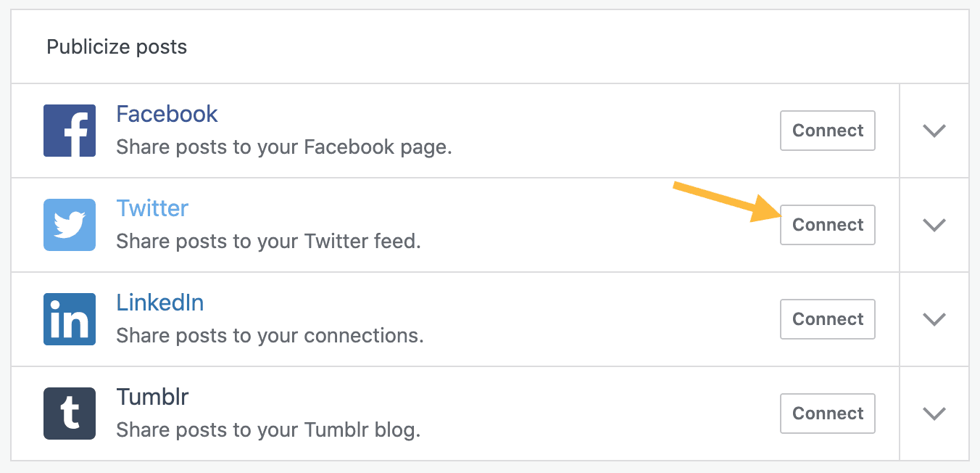The width and height of the screenshot is (980, 473).
Task: Click the Tumblr service name
Action: point(152,397)
